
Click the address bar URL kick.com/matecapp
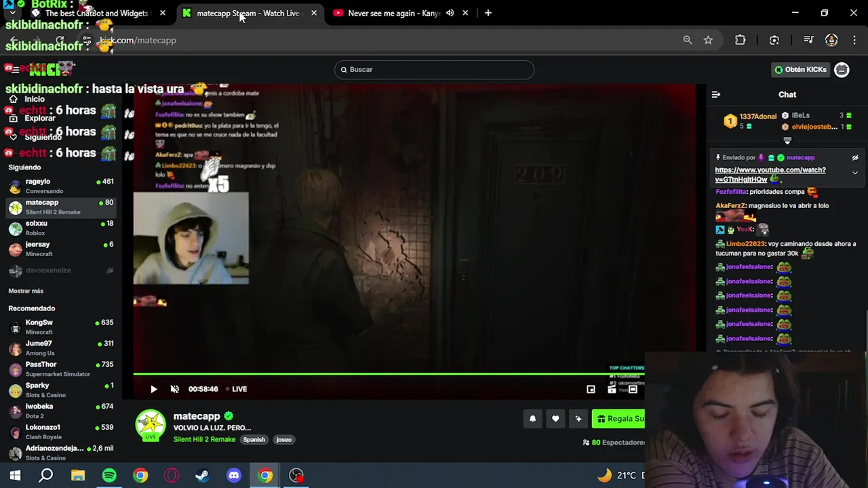(x=138, y=40)
